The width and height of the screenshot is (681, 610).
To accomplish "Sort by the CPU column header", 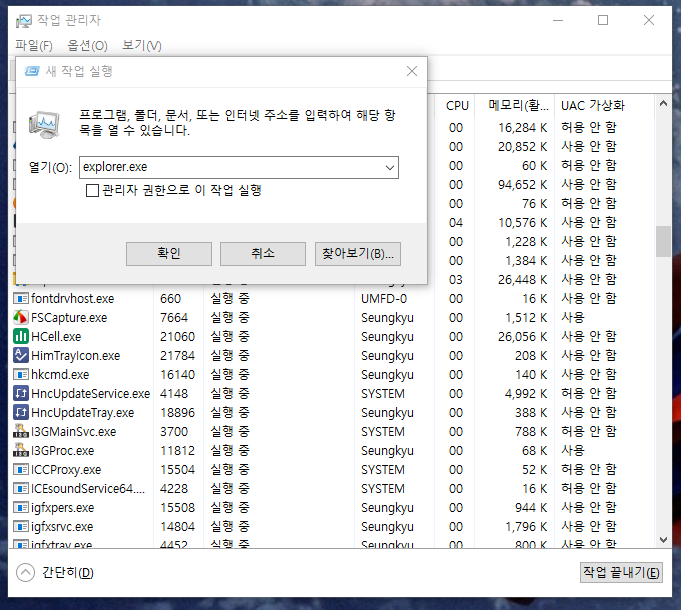I will (455, 106).
